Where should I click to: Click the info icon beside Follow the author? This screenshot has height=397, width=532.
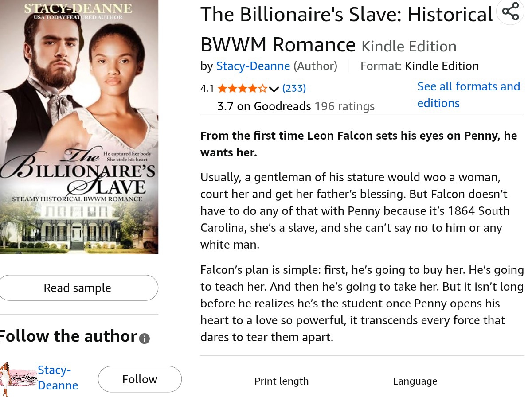pos(145,339)
